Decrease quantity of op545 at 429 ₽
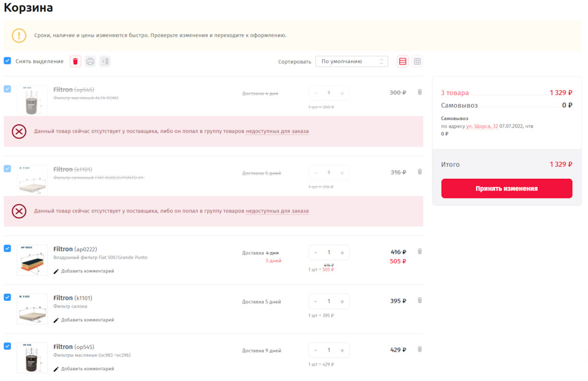Screen dimensions: 588x381 tap(315, 350)
